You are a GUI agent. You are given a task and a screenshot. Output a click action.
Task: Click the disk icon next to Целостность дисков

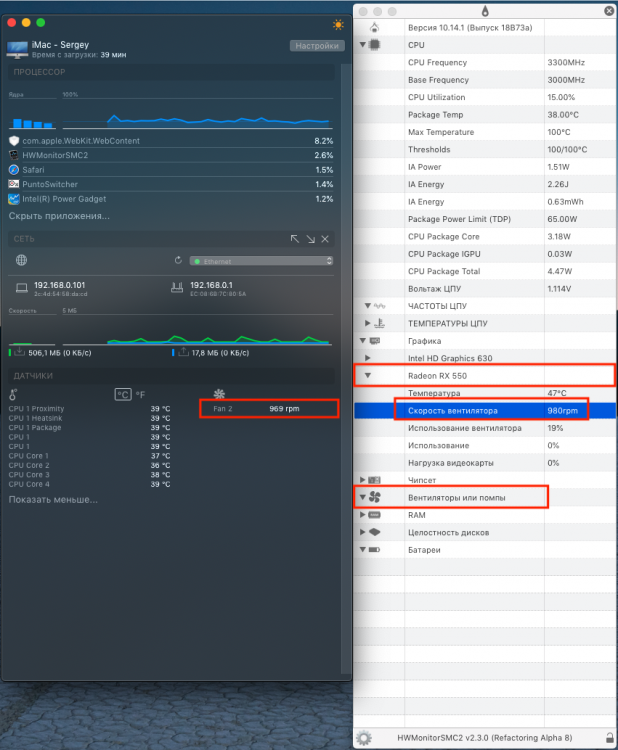[375, 532]
